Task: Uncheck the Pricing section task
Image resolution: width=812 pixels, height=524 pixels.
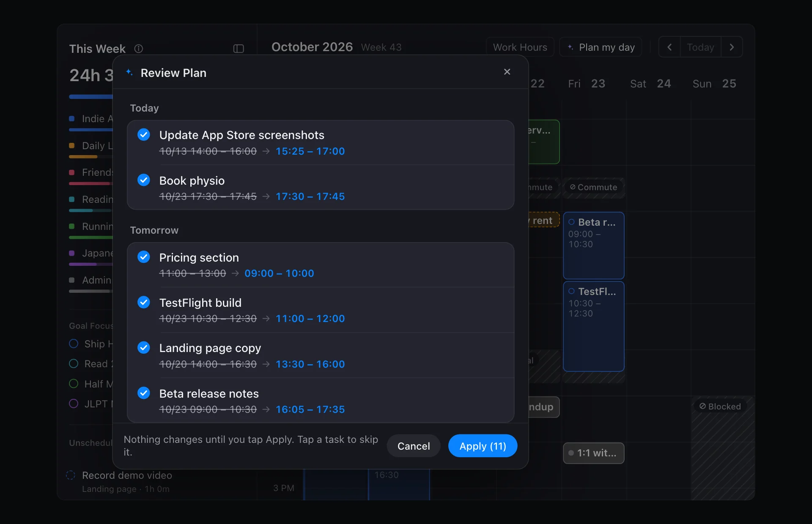Action: [144, 257]
